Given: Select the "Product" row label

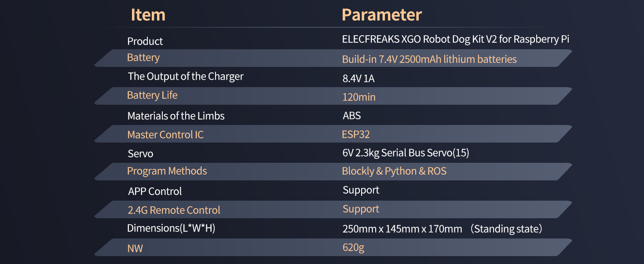Looking at the screenshot, I should (x=145, y=41).
